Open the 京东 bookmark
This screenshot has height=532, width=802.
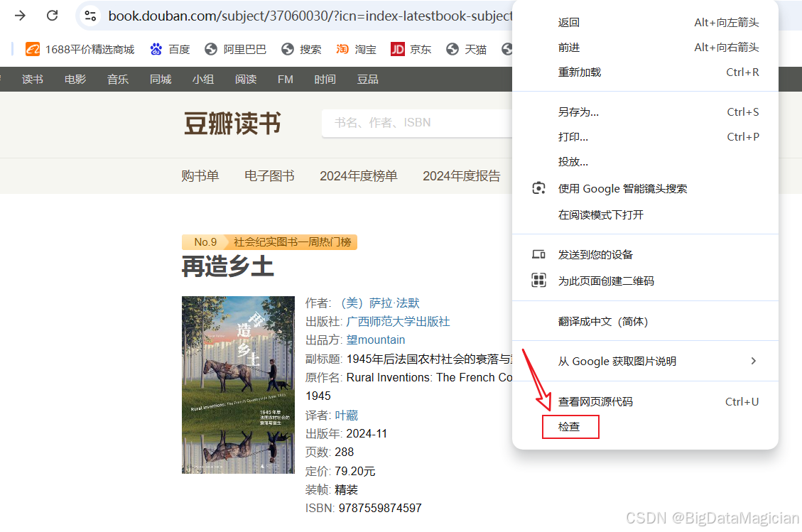coord(411,49)
